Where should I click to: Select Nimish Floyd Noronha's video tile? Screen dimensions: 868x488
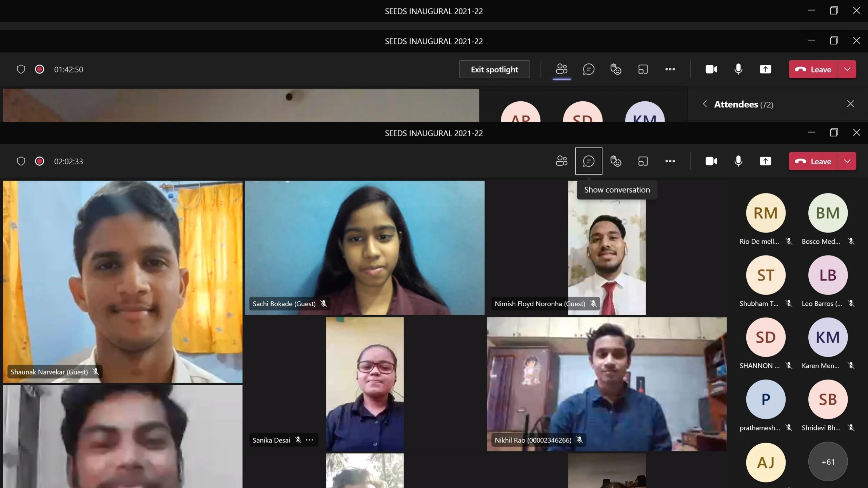pos(607,248)
